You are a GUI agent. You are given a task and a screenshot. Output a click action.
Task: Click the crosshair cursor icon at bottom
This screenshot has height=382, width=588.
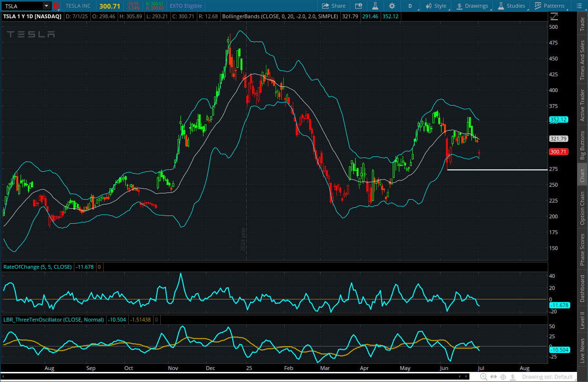pyautogui.click(x=503, y=377)
